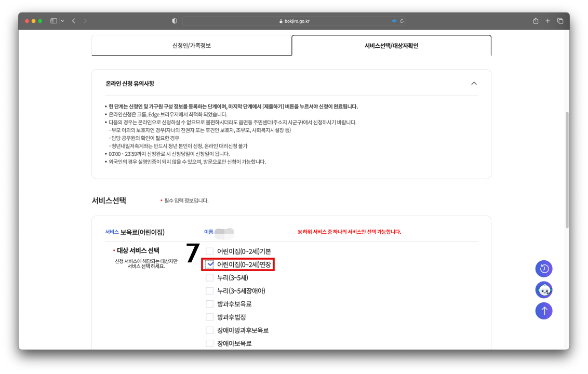The width and height of the screenshot is (588, 374).
Task: Go back using the back arrow
Action: (73, 21)
